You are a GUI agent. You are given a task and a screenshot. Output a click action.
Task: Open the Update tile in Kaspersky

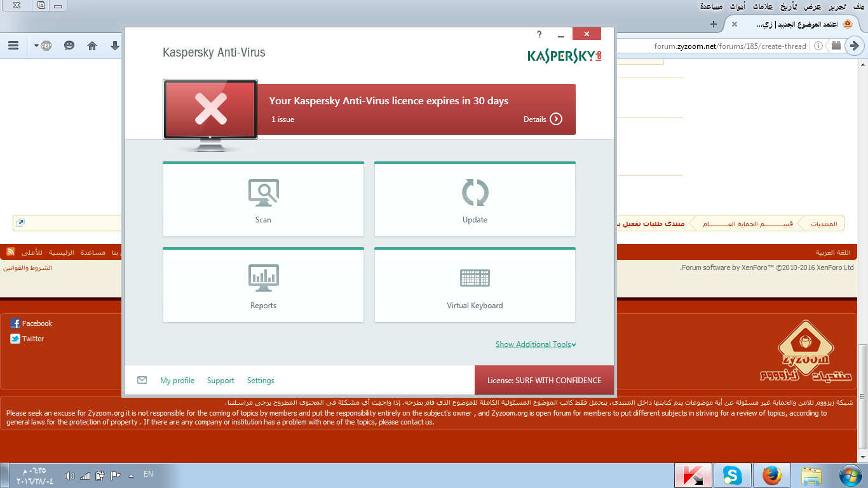[x=475, y=199]
